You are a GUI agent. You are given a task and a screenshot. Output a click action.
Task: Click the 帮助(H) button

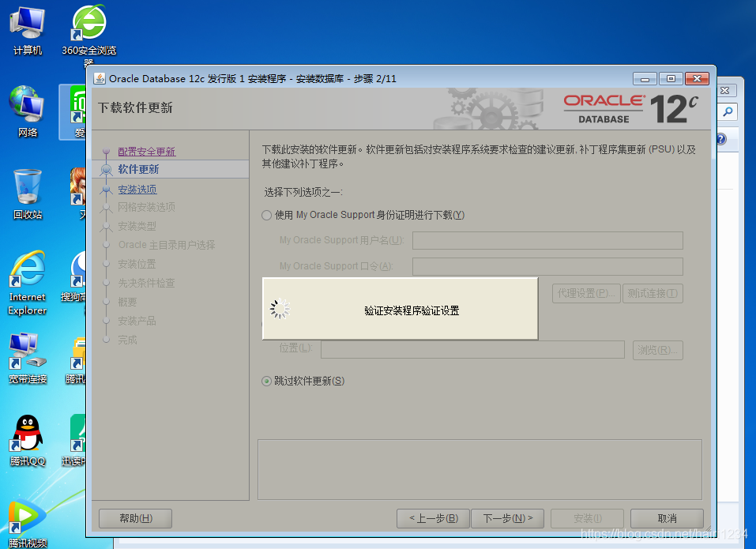pos(136,519)
